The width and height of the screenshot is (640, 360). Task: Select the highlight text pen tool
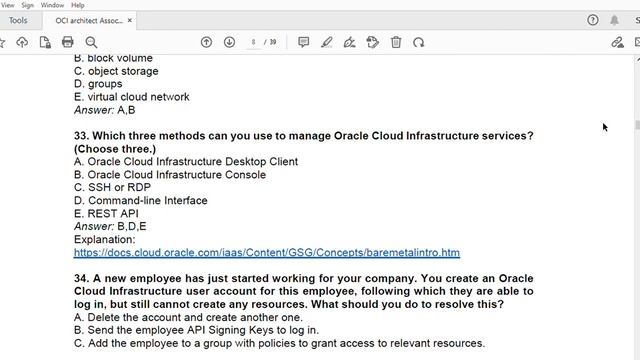(x=327, y=42)
